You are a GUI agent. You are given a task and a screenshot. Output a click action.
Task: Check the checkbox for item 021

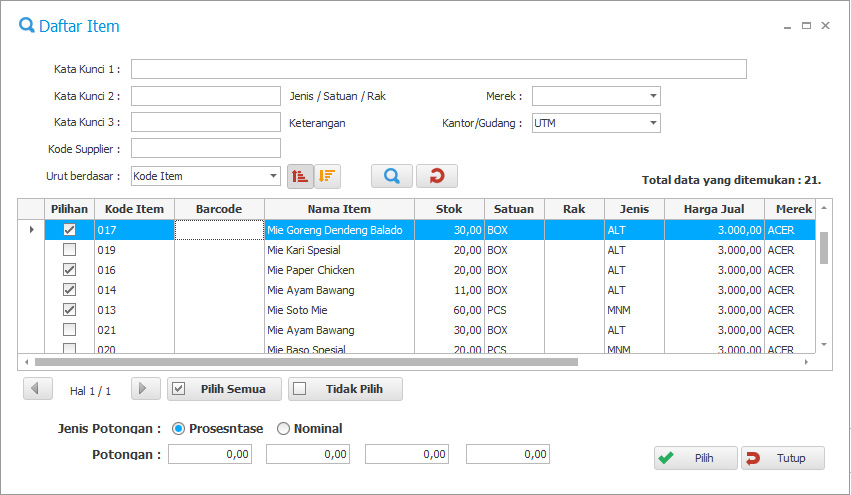(x=69, y=330)
